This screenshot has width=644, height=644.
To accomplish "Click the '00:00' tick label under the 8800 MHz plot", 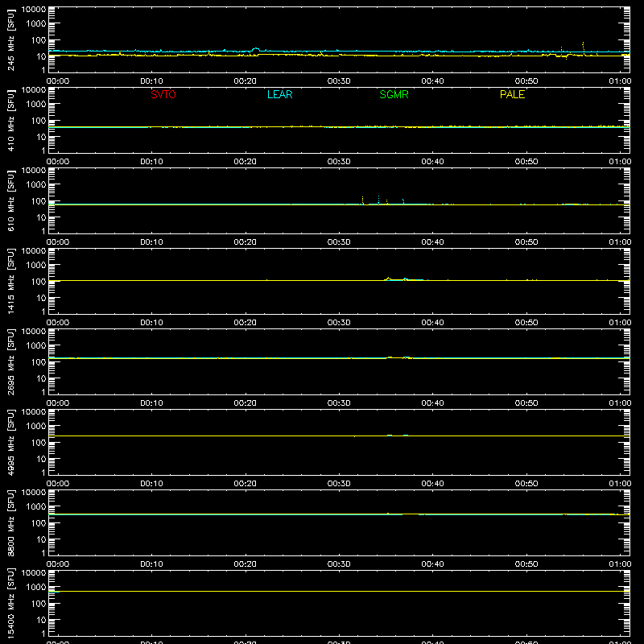I will (x=58, y=564).
